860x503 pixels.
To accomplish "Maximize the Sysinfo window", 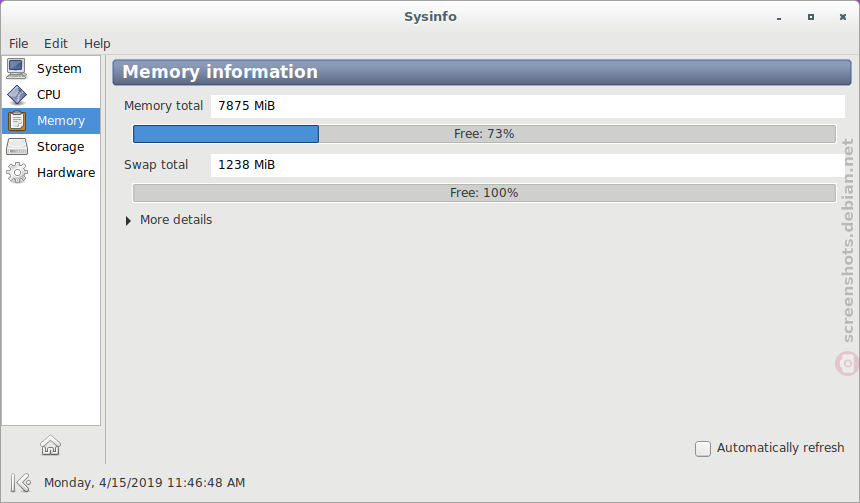I will point(811,17).
